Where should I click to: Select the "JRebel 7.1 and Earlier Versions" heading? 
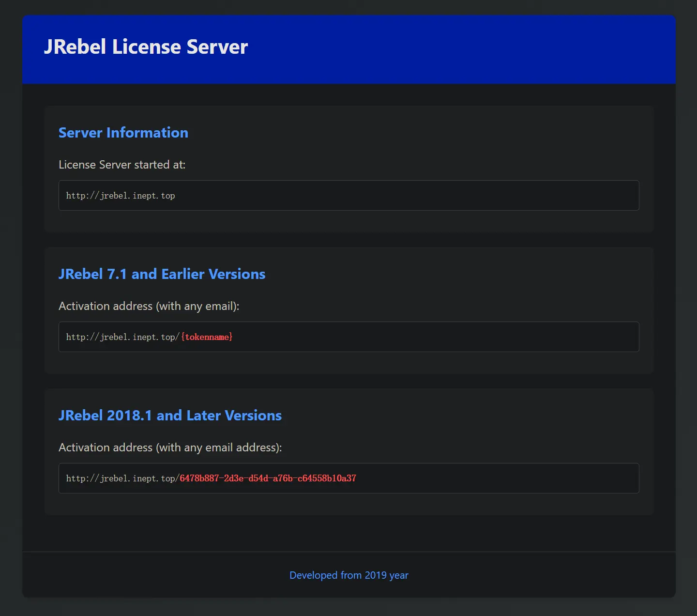(x=162, y=274)
